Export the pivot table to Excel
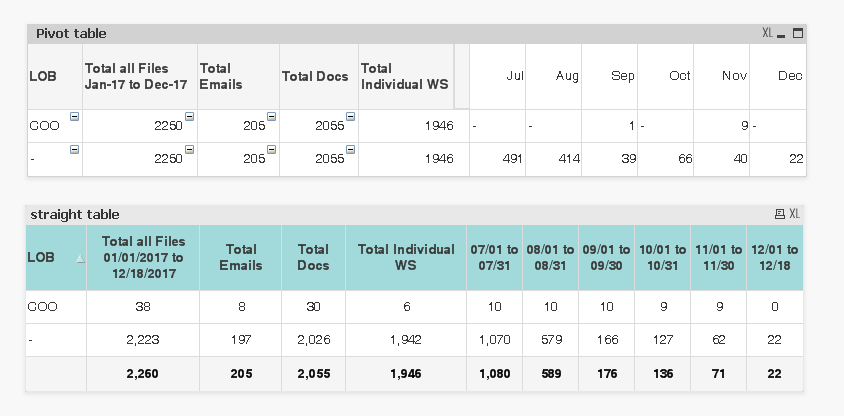Viewport: 844px width, 416px height. tap(767, 33)
